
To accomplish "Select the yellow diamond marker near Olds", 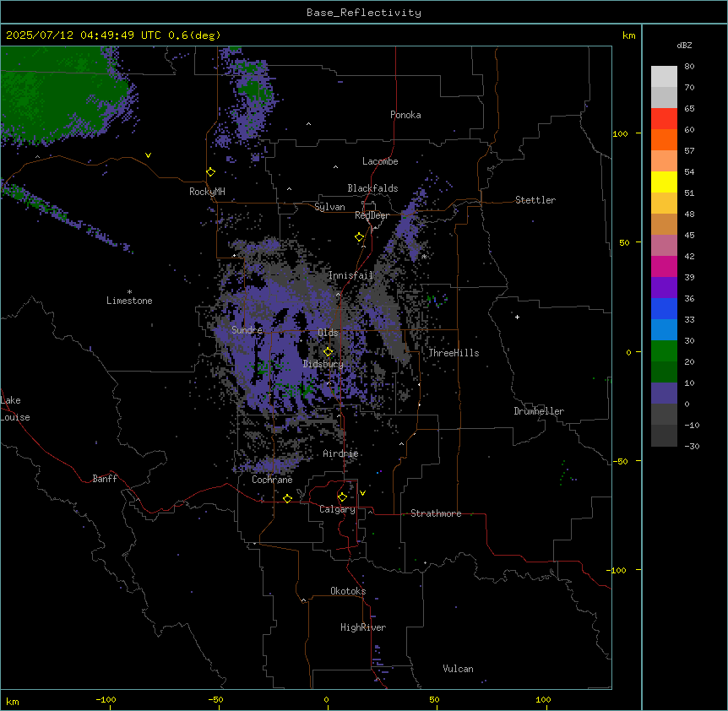I will (x=329, y=351).
